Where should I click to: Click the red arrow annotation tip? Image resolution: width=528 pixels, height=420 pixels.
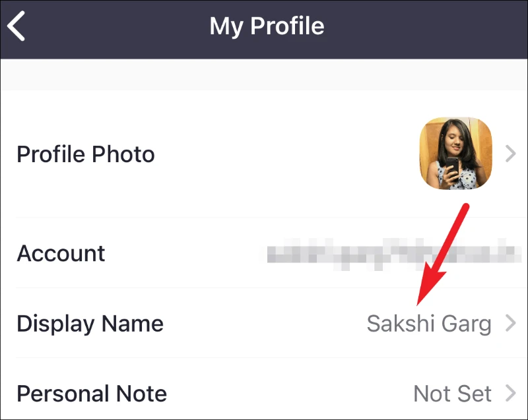point(418,303)
